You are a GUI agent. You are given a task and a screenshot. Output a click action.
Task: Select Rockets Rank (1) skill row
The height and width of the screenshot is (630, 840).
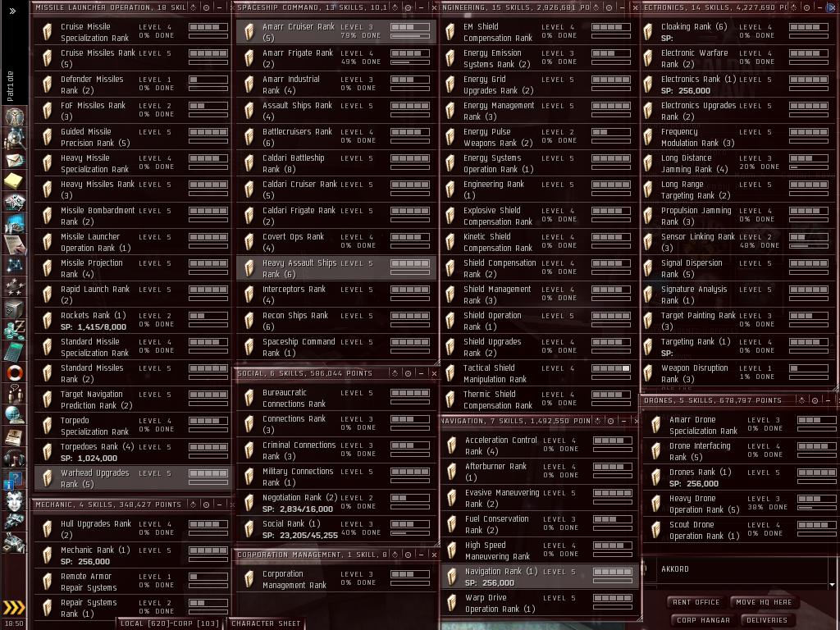pos(132,321)
